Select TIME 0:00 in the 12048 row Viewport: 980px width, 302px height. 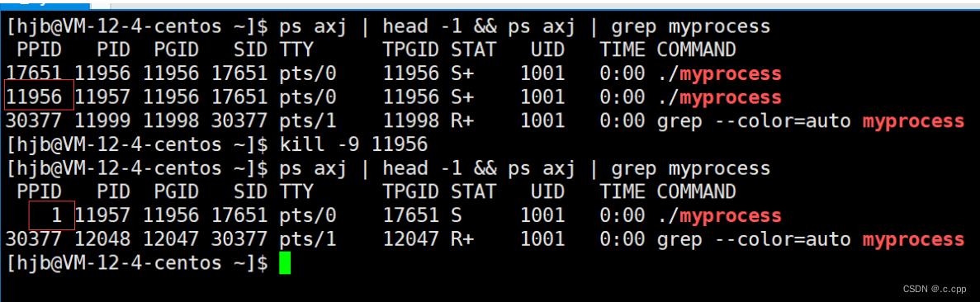tap(623, 239)
